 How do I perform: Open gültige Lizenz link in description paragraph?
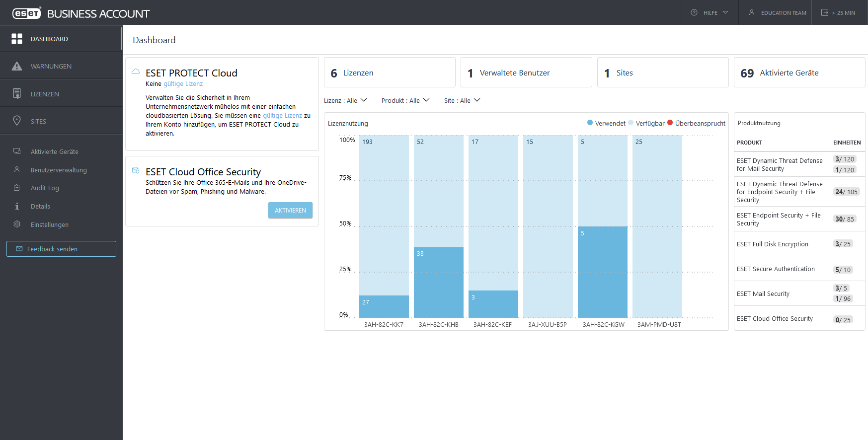click(282, 116)
